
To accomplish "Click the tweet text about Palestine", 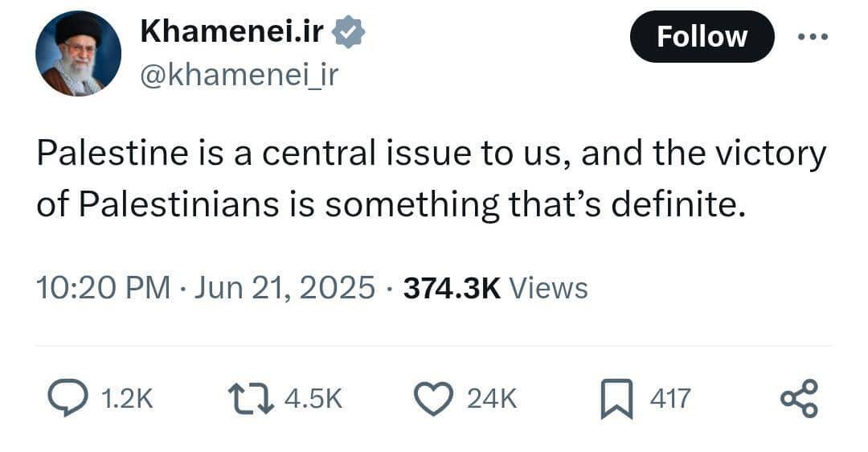I will (431, 179).
